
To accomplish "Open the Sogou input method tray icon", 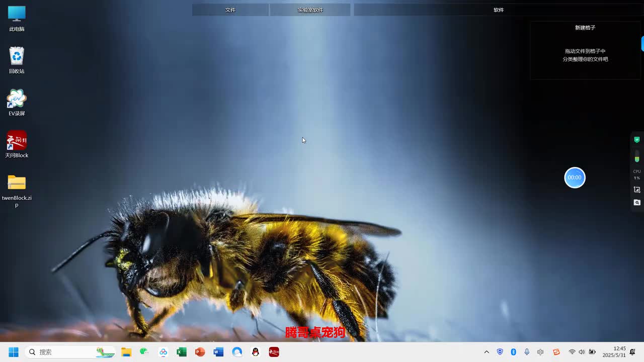I will pos(556,352).
